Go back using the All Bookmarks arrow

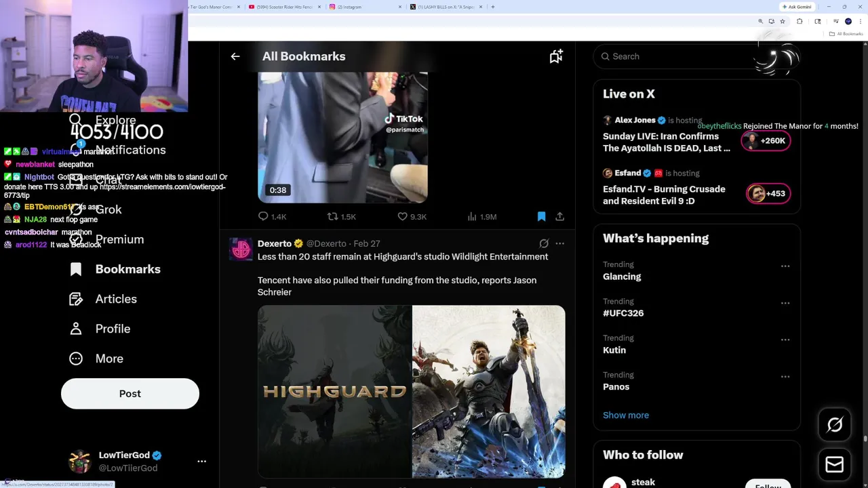tap(235, 56)
